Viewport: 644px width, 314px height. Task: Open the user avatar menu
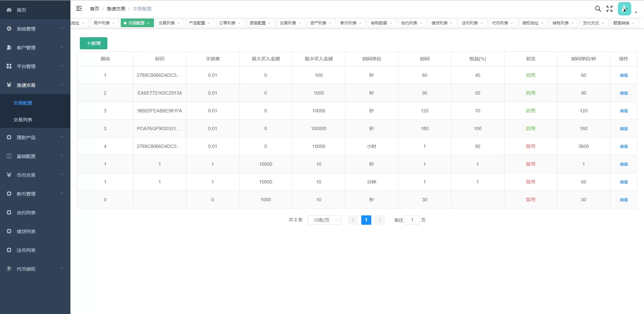coord(625,9)
